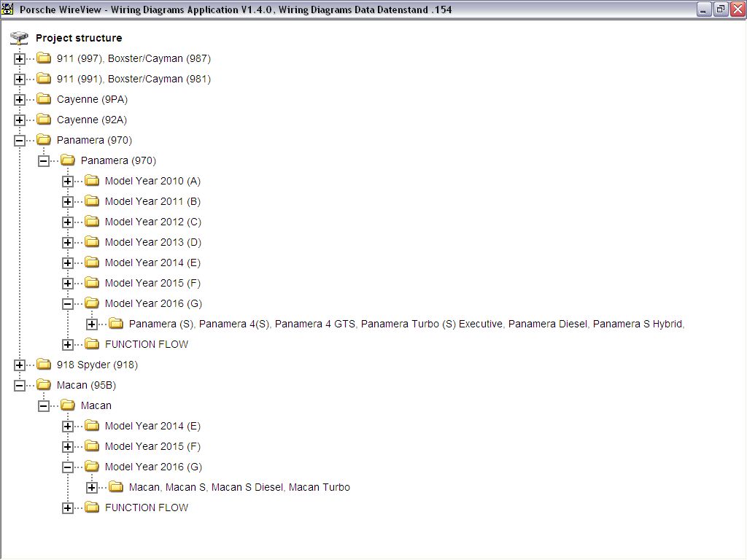Select the "Model Year 2010 (A)" label

[x=152, y=182]
